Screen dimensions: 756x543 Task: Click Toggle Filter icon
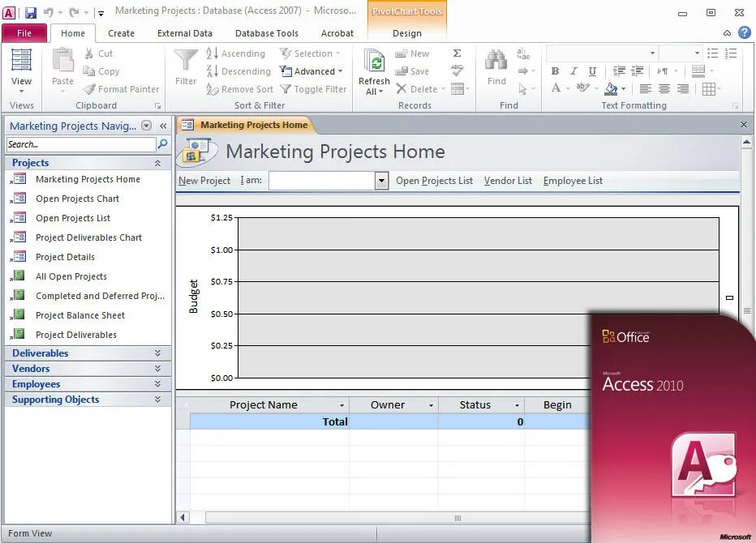[286, 89]
